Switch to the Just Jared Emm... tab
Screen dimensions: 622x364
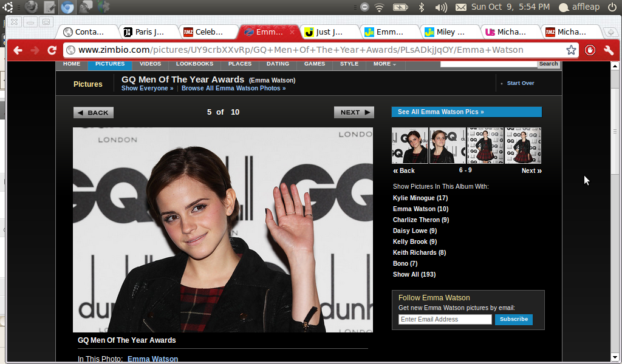[x=389, y=32]
